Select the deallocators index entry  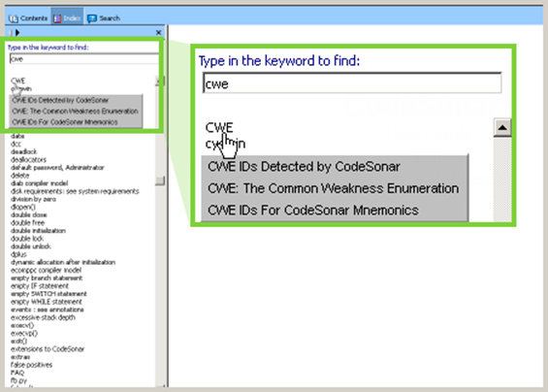click(28, 159)
